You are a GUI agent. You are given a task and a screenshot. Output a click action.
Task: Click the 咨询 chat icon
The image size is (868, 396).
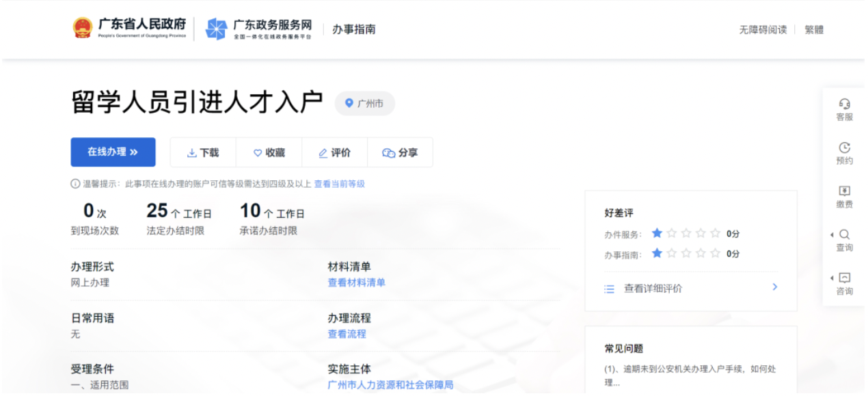pyautogui.click(x=844, y=278)
